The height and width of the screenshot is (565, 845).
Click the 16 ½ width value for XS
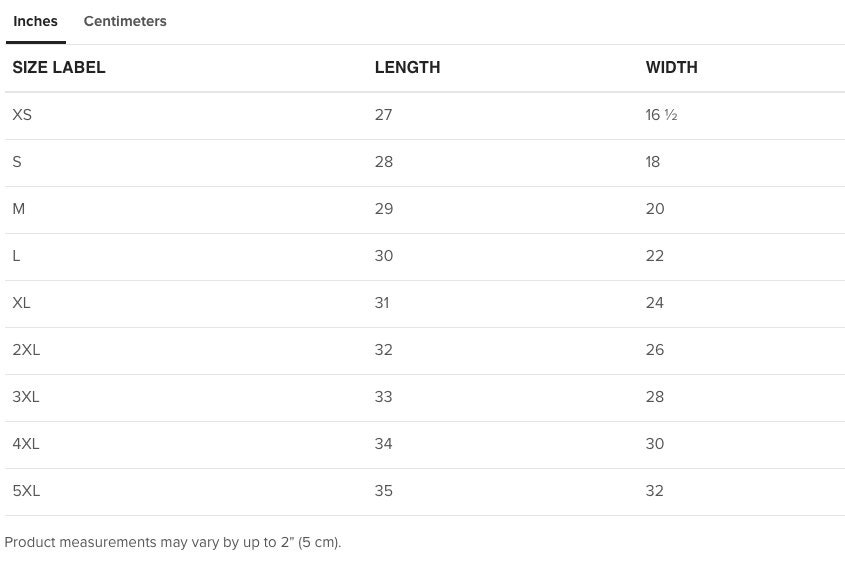tap(661, 115)
